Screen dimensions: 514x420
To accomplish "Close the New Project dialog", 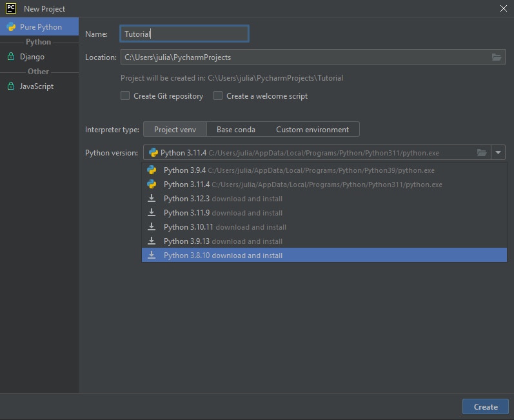I will [x=504, y=8].
